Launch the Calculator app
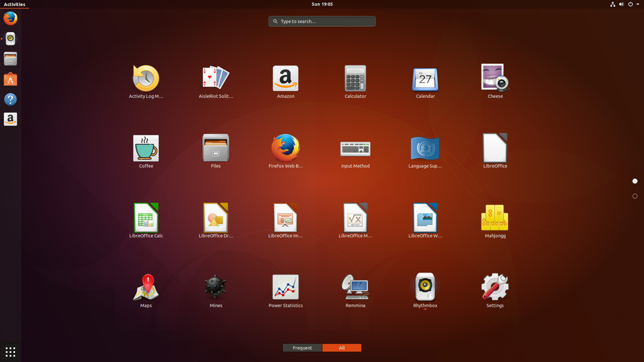This screenshot has height=362, width=644. pos(355,82)
